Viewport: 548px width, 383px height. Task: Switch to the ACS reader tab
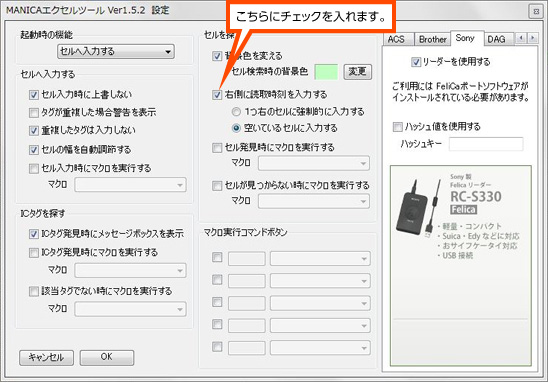[398, 39]
